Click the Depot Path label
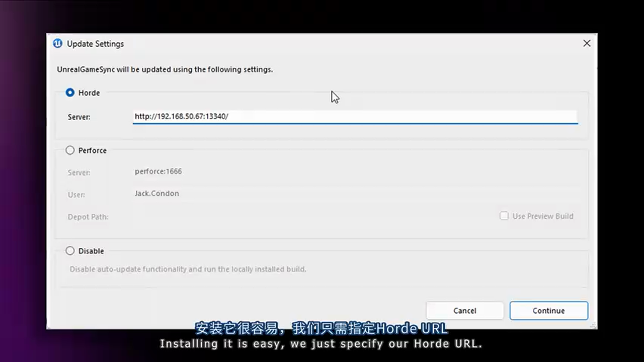Viewport: 644px width, 362px height. pos(88,217)
